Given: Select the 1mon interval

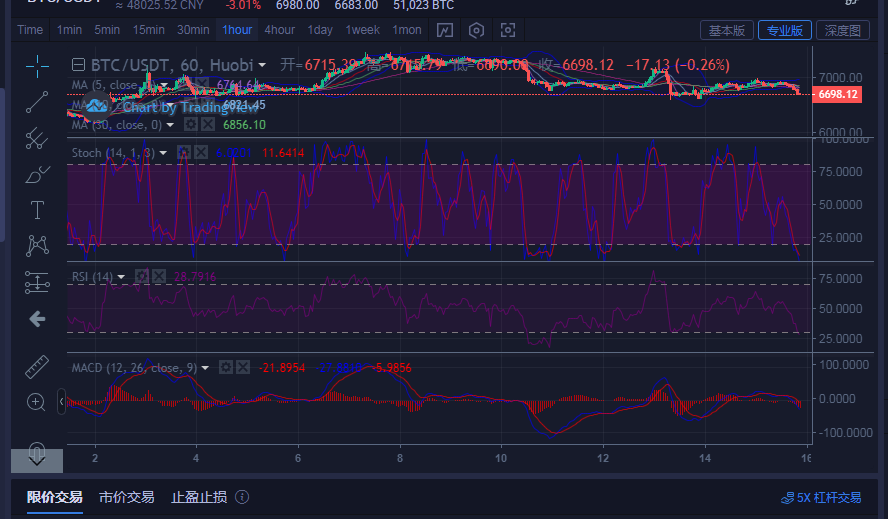Looking at the screenshot, I should point(407,30).
